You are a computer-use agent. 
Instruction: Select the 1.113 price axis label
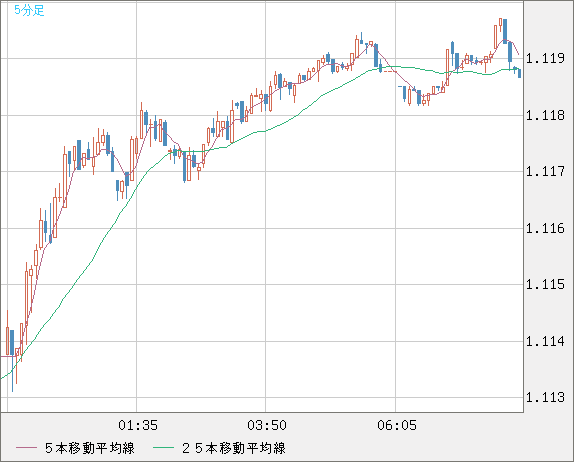[x=545, y=397]
